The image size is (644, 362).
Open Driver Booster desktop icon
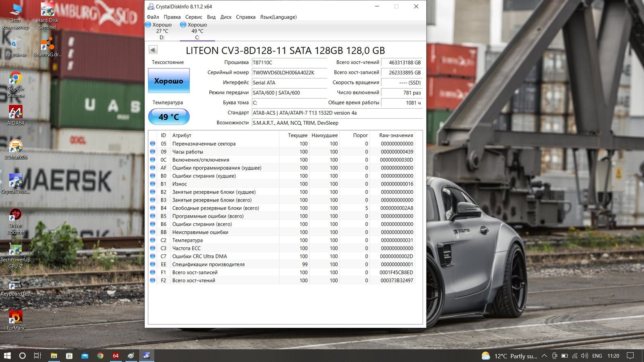pos(16,220)
